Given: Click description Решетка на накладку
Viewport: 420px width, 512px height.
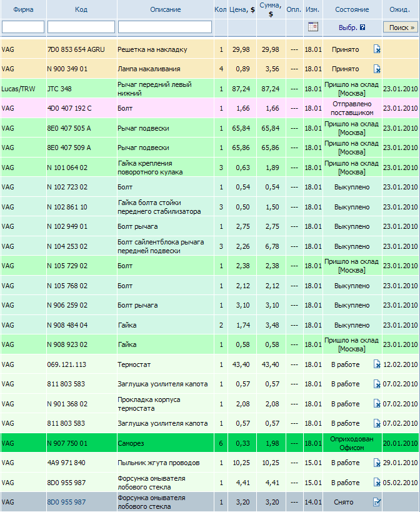Looking at the screenshot, I should click(x=152, y=49).
